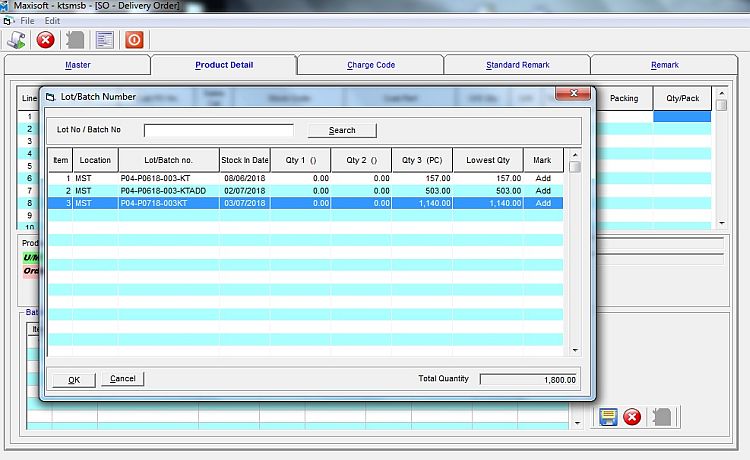Click the grey tag icon at bottom right
Viewport: 750px width, 460px height.
(661, 417)
